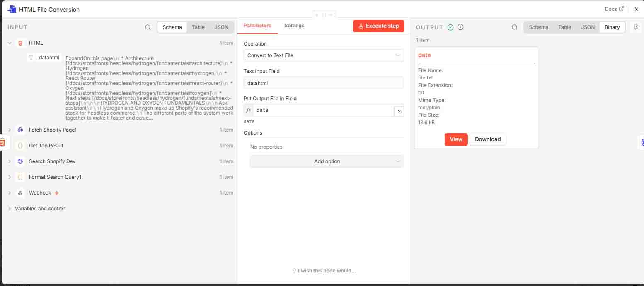Click the Webhook node icon in the input list

pyautogui.click(x=20, y=192)
